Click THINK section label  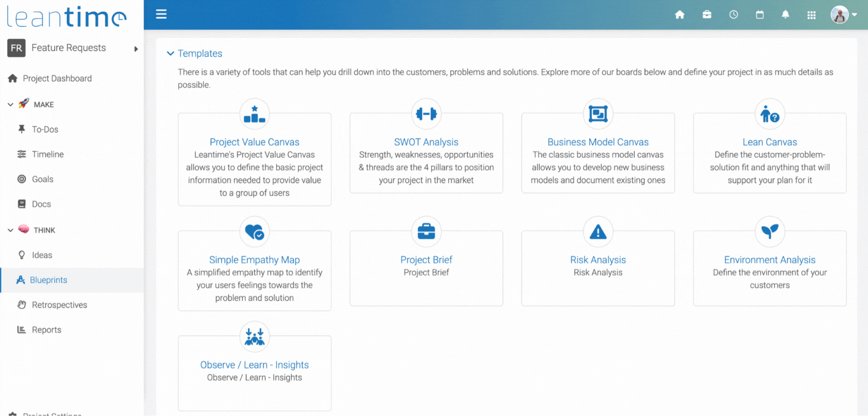[x=45, y=230]
